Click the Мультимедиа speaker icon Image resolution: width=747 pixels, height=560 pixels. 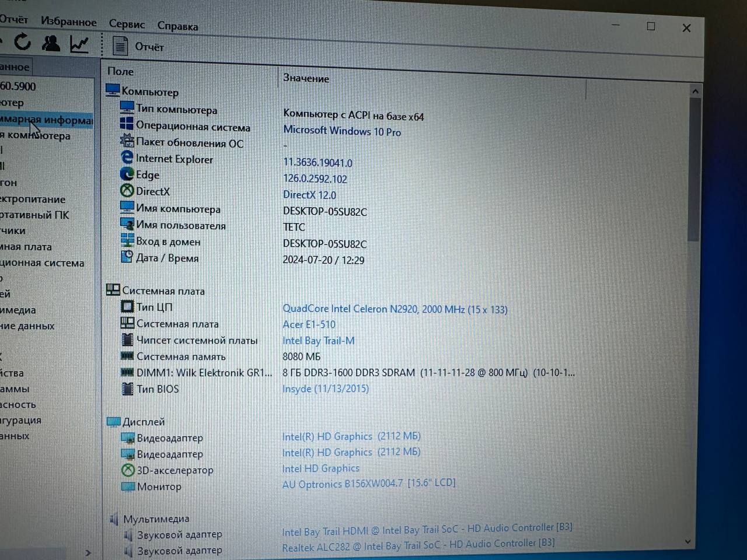click(114, 519)
